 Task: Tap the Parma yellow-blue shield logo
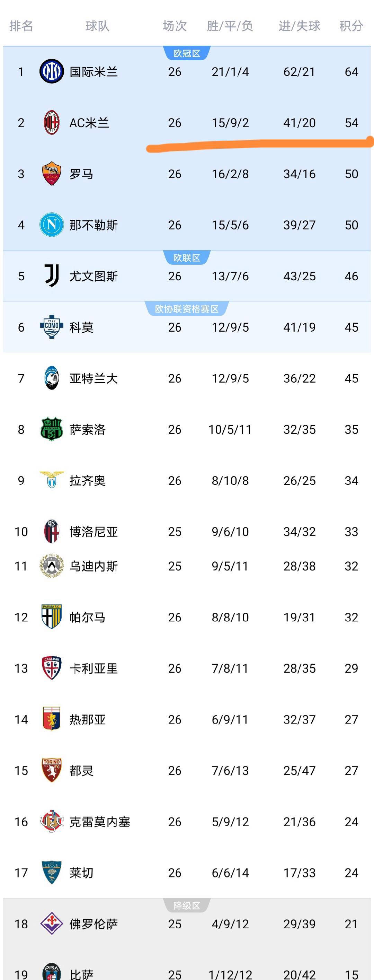point(52,617)
